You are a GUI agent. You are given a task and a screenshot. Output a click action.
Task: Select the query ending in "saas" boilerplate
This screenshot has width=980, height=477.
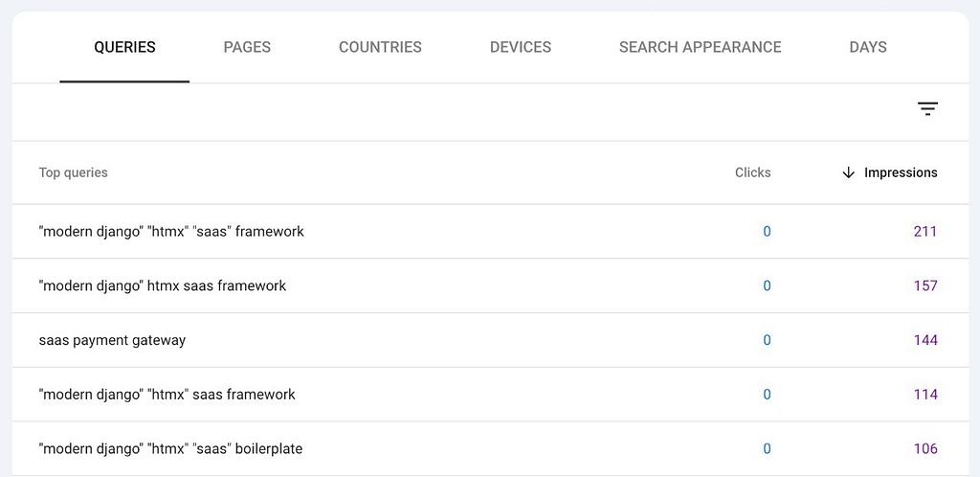click(170, 449)
